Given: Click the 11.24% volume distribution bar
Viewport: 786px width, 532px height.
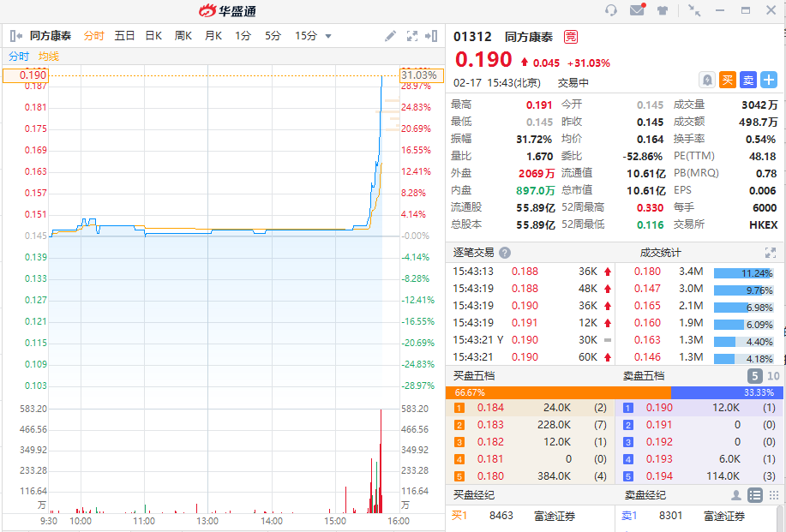Looking at the screenshot, I should (744, 273).
